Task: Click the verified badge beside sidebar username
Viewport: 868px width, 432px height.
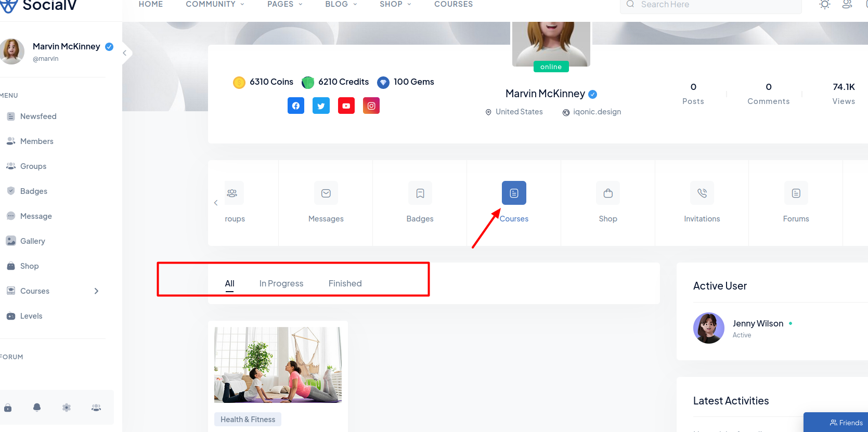Action: tap(109, 46)
